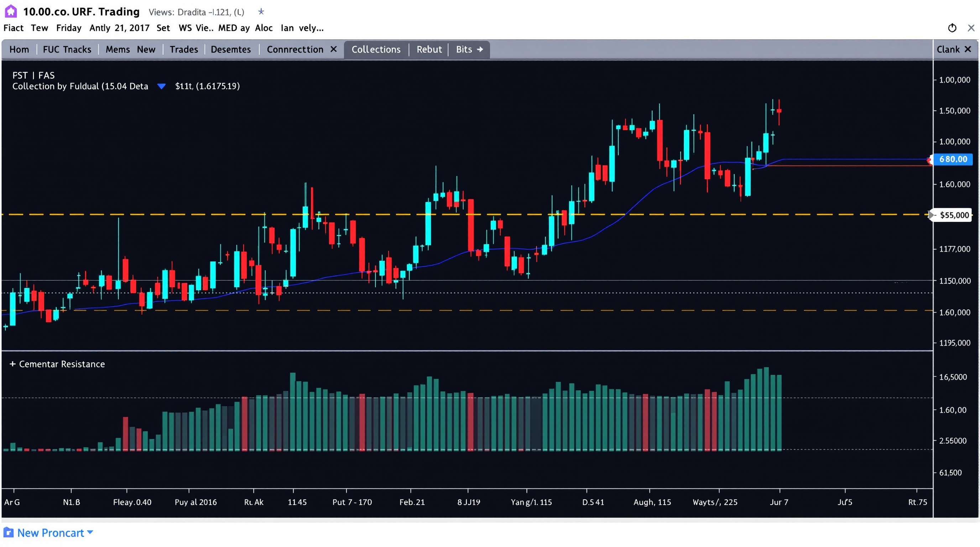Screen dimensions: 980x547
Task: Click the Put 7 - 170 axis label
Action: click(x=352, y=502)
